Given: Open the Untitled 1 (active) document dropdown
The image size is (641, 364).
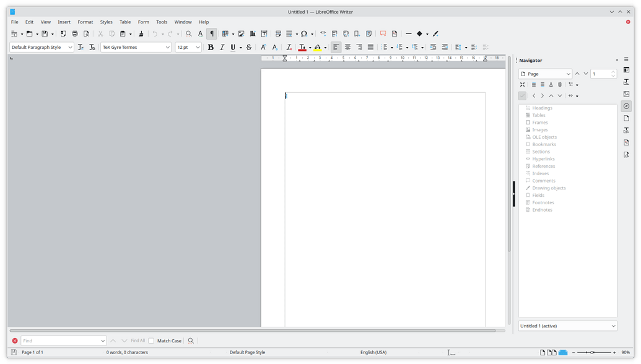Looking at the screenshot, I should coord(567,326).
